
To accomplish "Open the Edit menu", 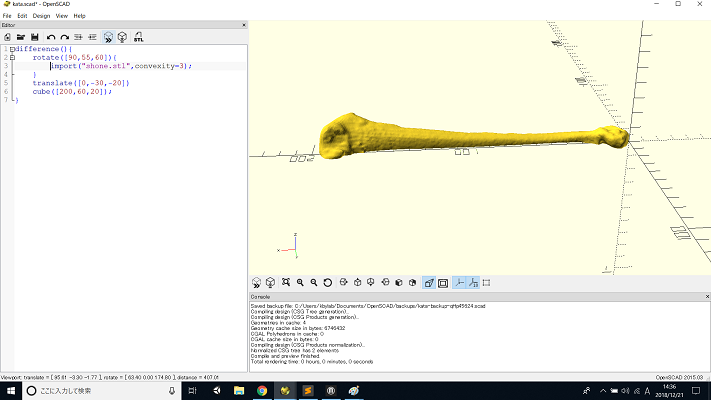I will [x=22, y=16].
